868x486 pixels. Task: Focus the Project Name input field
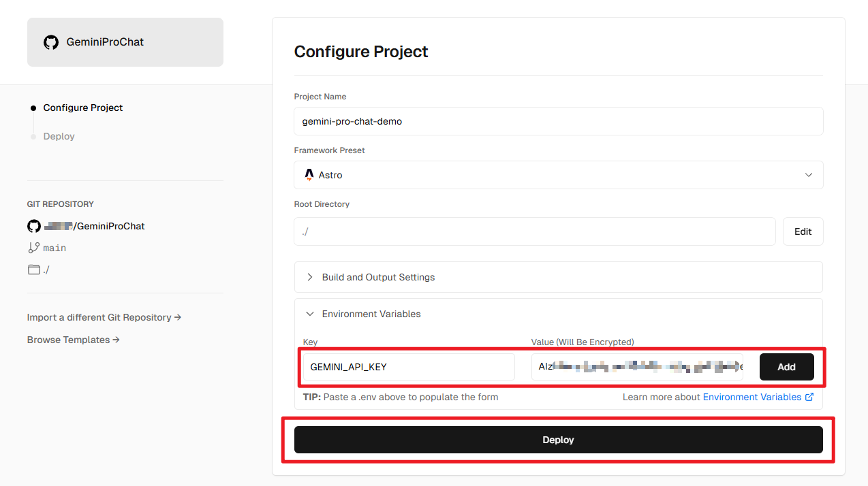pyautogui.click(x=558, y=121)
